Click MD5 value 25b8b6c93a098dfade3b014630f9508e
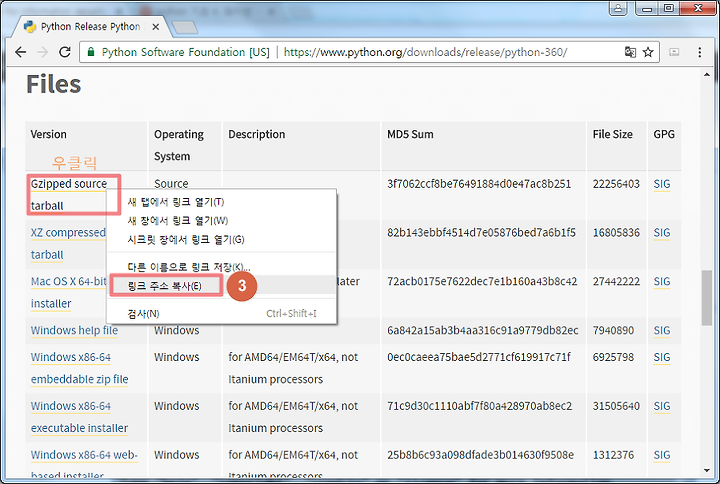Screen dimensions: 720x484 pyautogui.click(x=480, y=455)
